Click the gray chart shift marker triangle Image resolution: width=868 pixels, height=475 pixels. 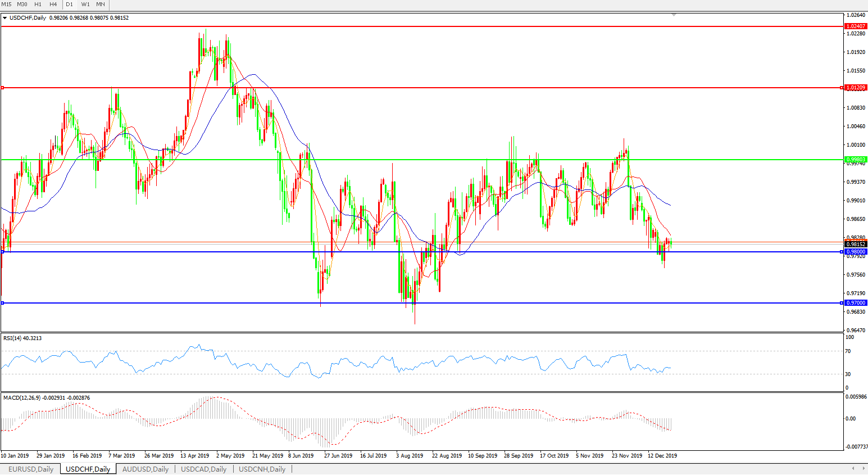click(674, 15)
